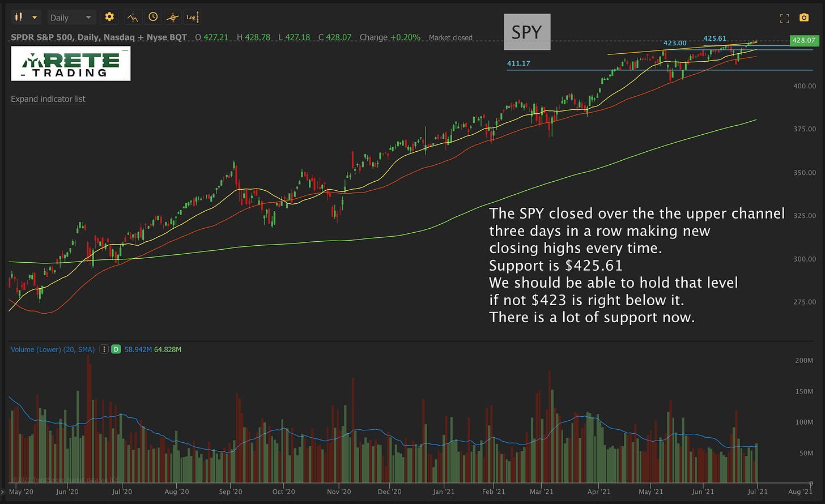Viewport: 825px width, 504px height.
Task: Click the green 428.07 current price tag
Action: pos(804,40)
